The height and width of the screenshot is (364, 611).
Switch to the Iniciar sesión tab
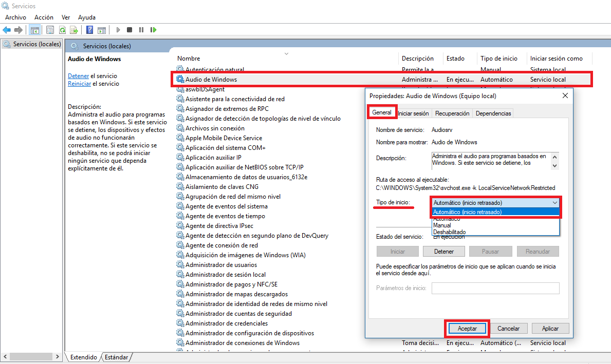(x=413, y=113)
